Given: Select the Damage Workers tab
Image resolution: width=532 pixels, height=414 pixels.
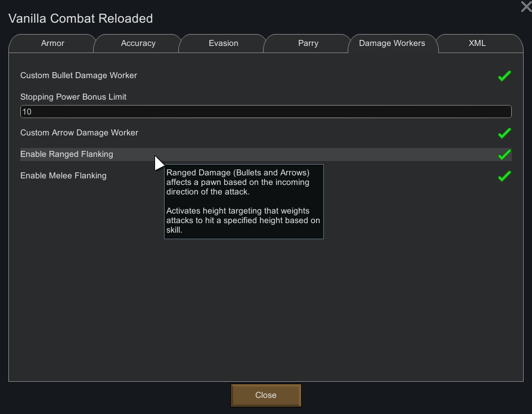Looking at the screenshot, I should [x=392, y=44].
